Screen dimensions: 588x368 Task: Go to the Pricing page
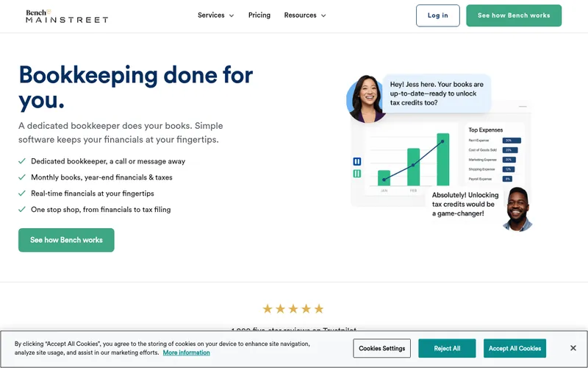(259, 15)
